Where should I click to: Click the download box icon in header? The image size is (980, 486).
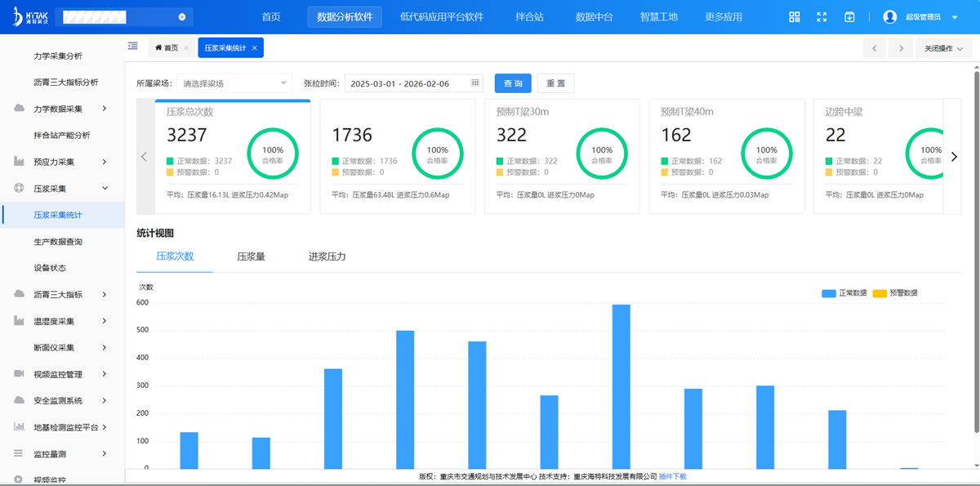click(x=849, y=17)
